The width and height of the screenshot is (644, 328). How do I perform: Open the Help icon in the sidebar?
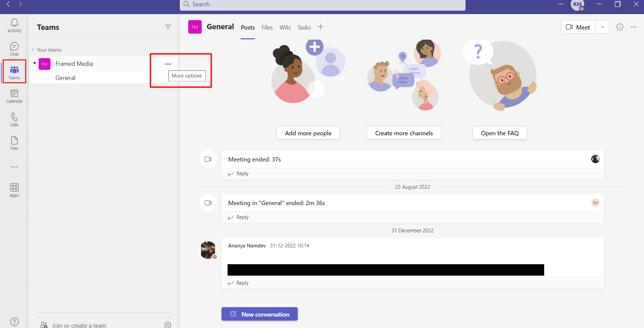click(14, 321)
